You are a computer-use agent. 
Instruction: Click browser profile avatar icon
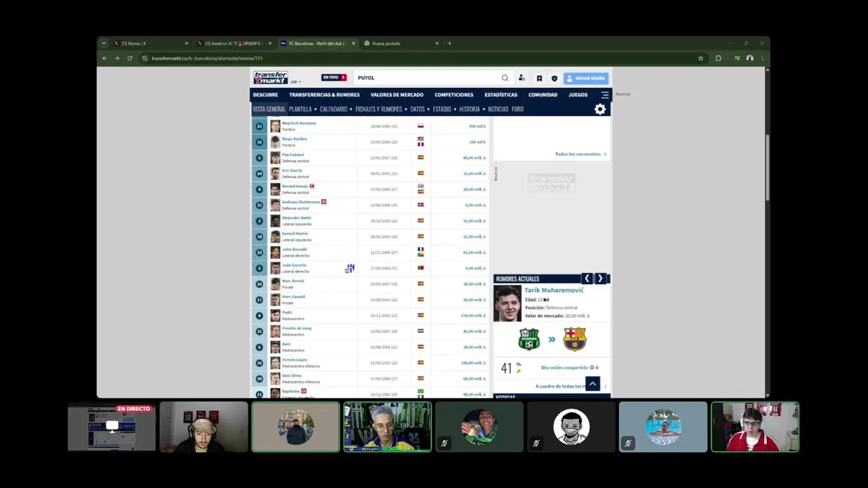[749, 58]
